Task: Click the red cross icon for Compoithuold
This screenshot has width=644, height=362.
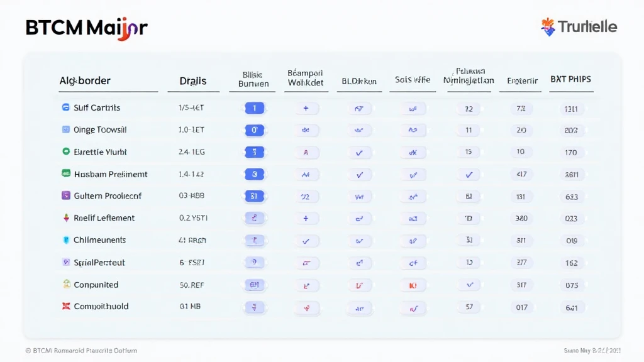Action: (x=65, y=306)
